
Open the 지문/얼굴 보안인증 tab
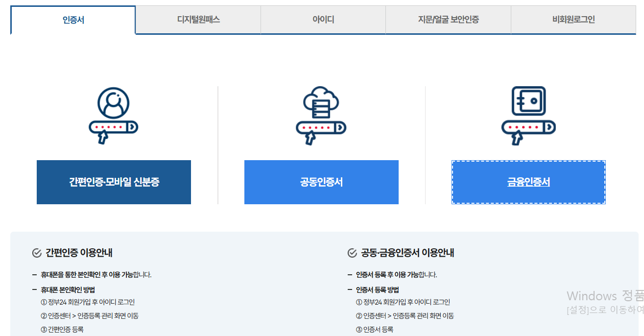click(448, 20)
